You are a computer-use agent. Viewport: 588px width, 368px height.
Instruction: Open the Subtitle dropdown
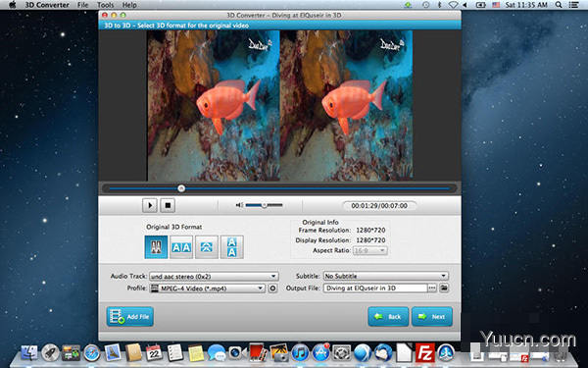point(385,276)
